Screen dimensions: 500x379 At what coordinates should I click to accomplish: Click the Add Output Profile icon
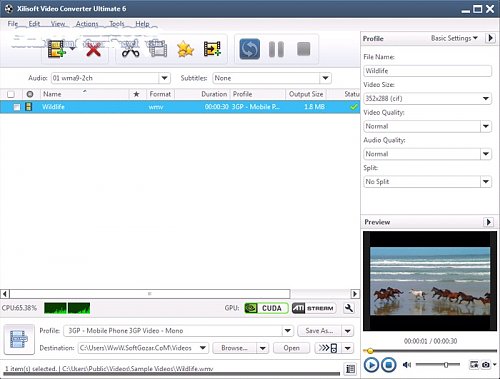pos(212,50)
